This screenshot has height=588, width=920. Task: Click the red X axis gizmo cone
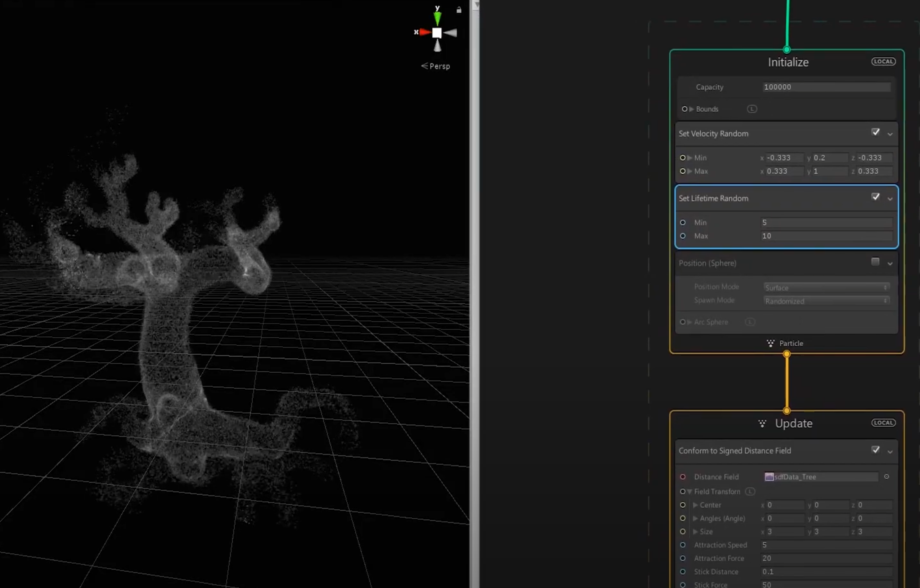425,32
